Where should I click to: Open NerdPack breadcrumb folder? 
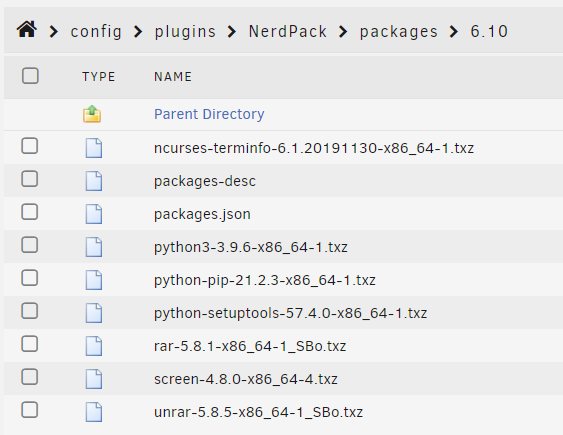click(288, 32)
